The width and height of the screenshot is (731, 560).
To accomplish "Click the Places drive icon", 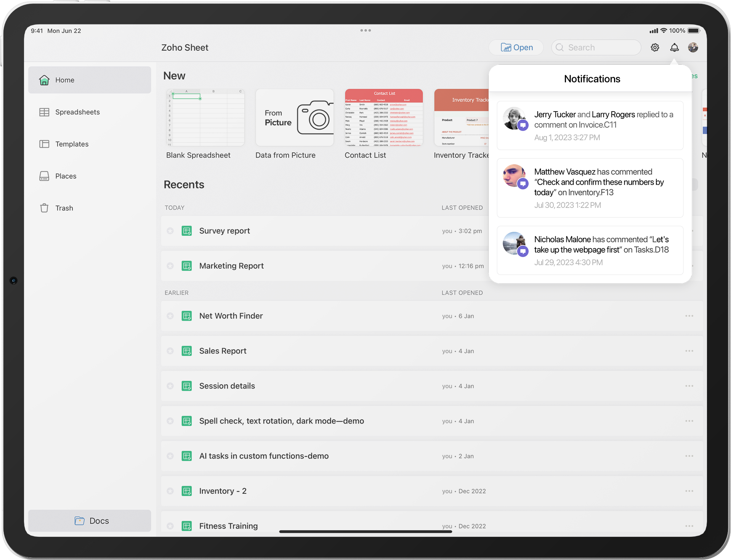I will tap(44, 176).
